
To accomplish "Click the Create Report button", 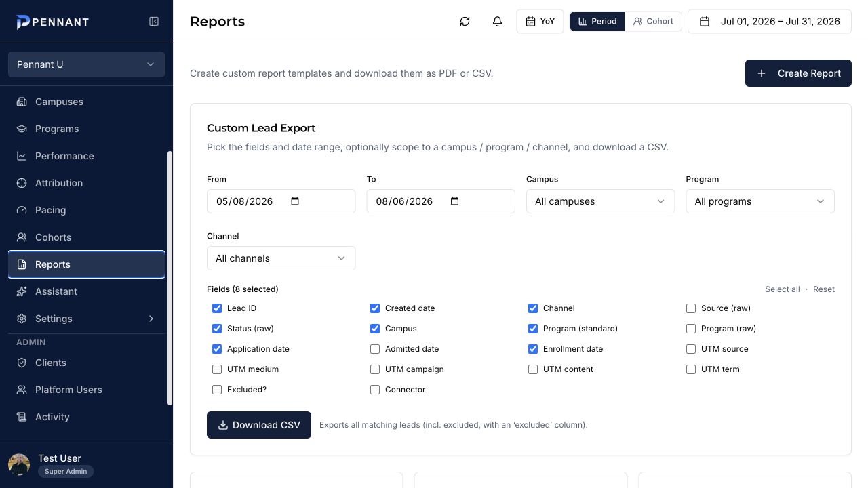I will pos(798,73).
